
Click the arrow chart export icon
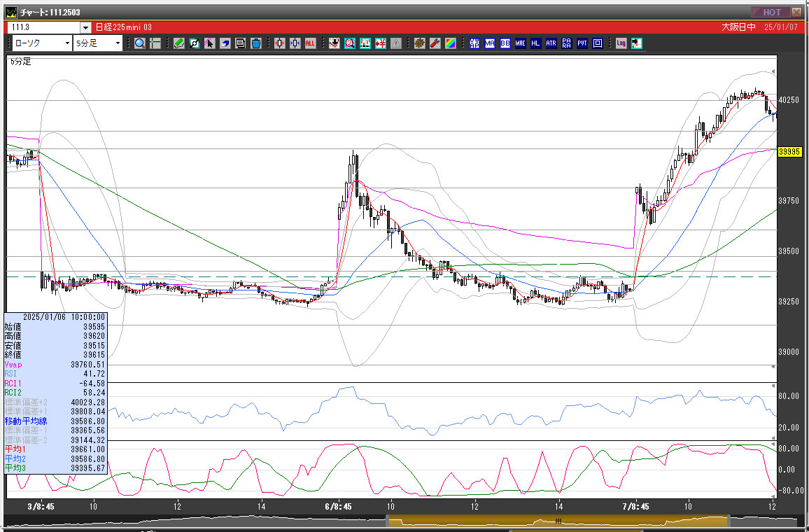point(637,43)
